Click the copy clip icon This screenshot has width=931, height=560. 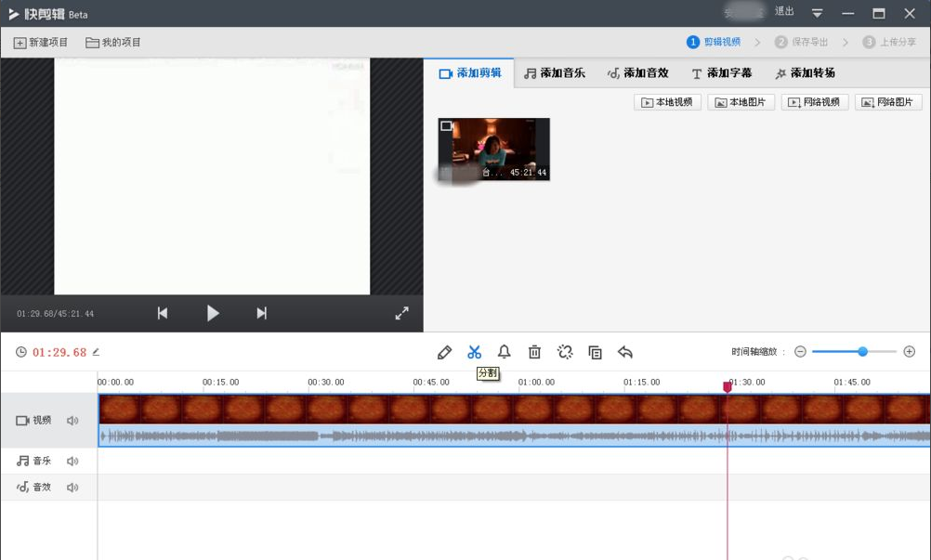(x=595, y=352)
